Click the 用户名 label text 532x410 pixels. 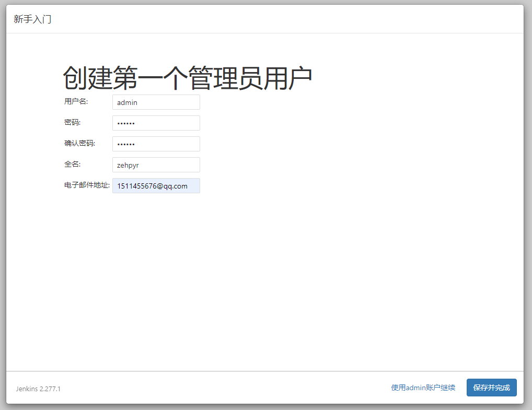coord(75,101)
